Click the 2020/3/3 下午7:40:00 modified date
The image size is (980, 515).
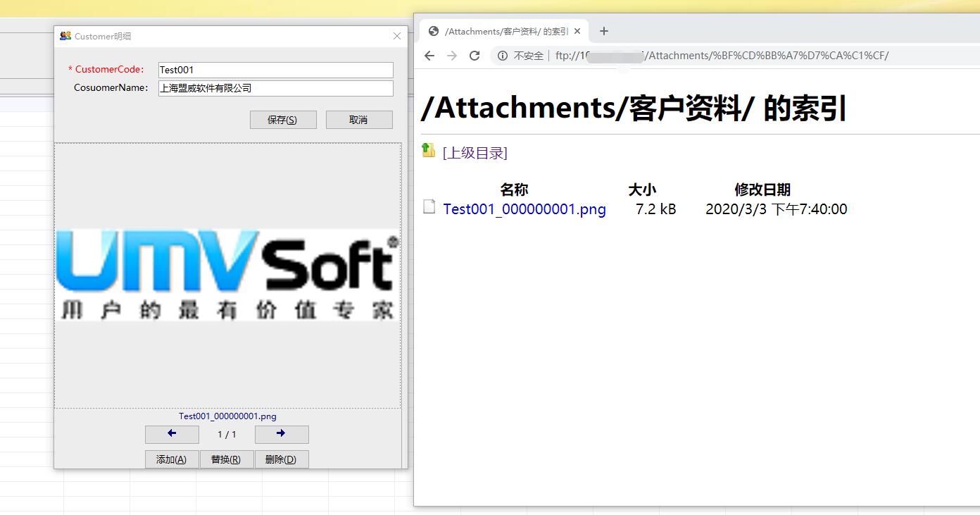pyautogui.click(x=777, y=209)
